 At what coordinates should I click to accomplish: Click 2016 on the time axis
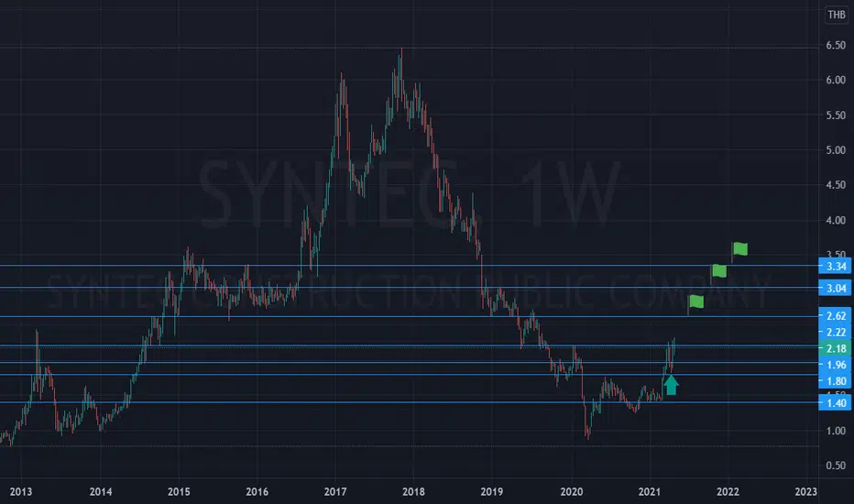(257, 492)
